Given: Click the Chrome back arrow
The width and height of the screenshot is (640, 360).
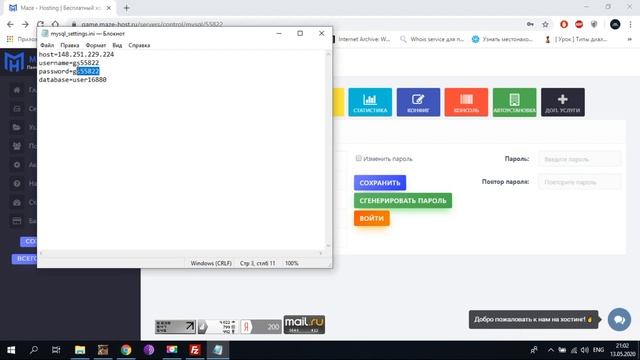Looking at the screenshot, I should 10,24.
